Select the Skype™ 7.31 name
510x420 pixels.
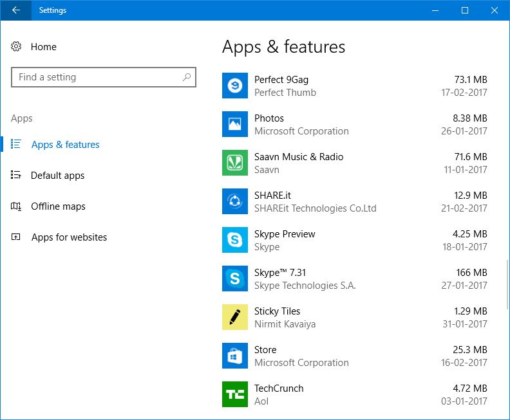point(280,273)
